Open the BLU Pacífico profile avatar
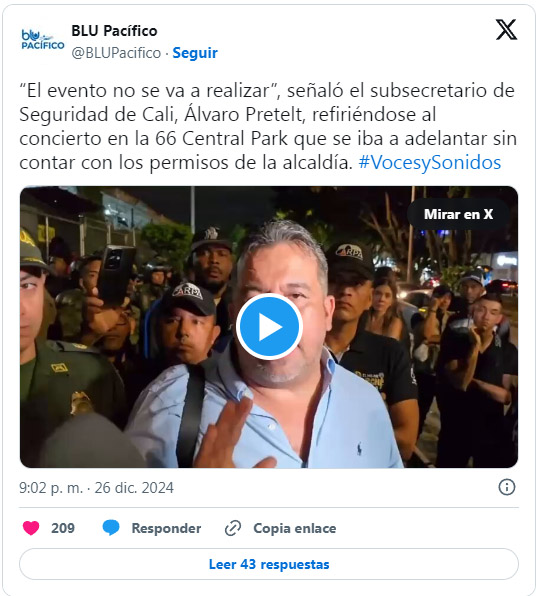This screenshot has height=596, width=537. coord(43,40)
